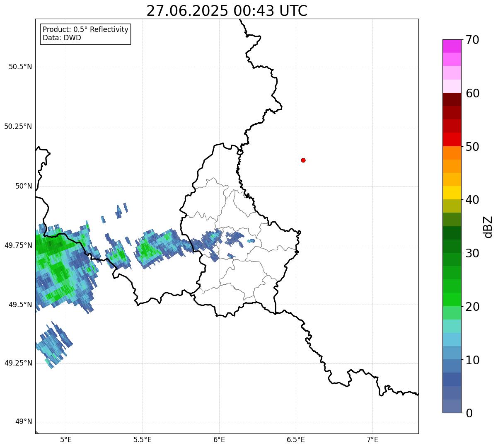Click the yellow 40 dBZ swatch
The image size is (498, 448).
[x=452, y=193]
